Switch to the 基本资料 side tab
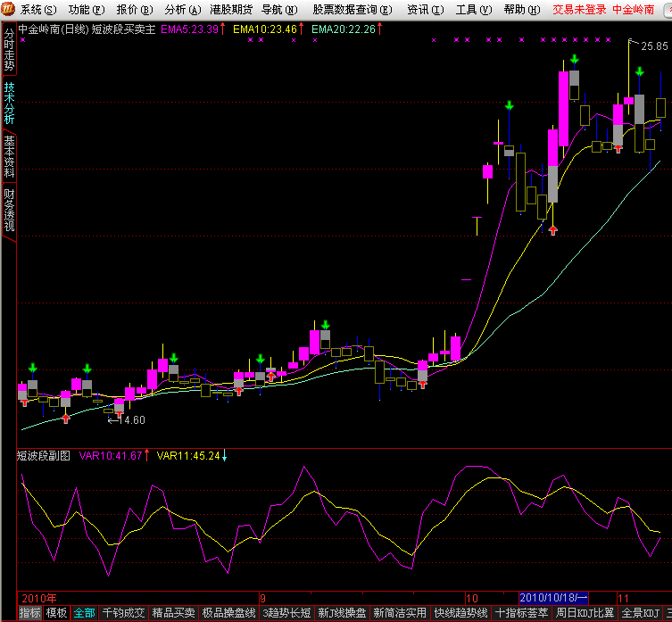This screenshot has height=622, width=672. click(9, 155)
